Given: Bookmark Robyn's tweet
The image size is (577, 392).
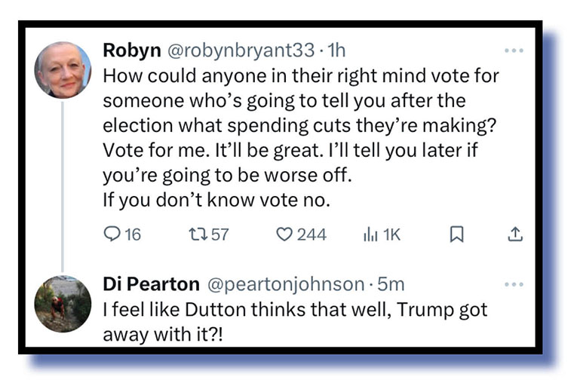Looking at the screenshot, I should coord(456,235).
